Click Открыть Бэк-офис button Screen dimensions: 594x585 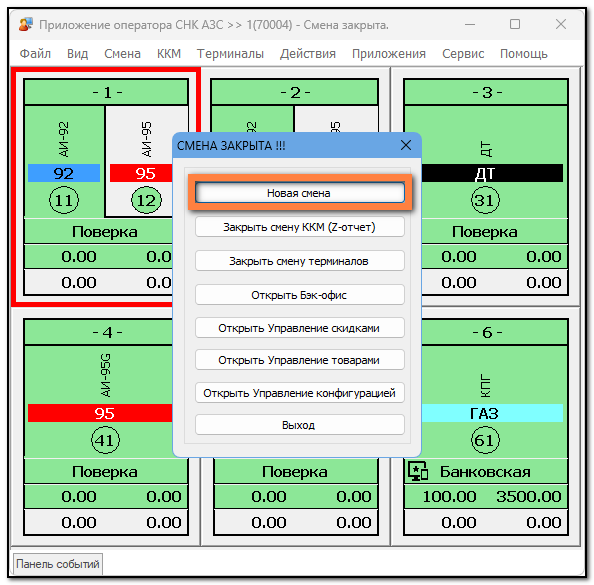[300, 295]
